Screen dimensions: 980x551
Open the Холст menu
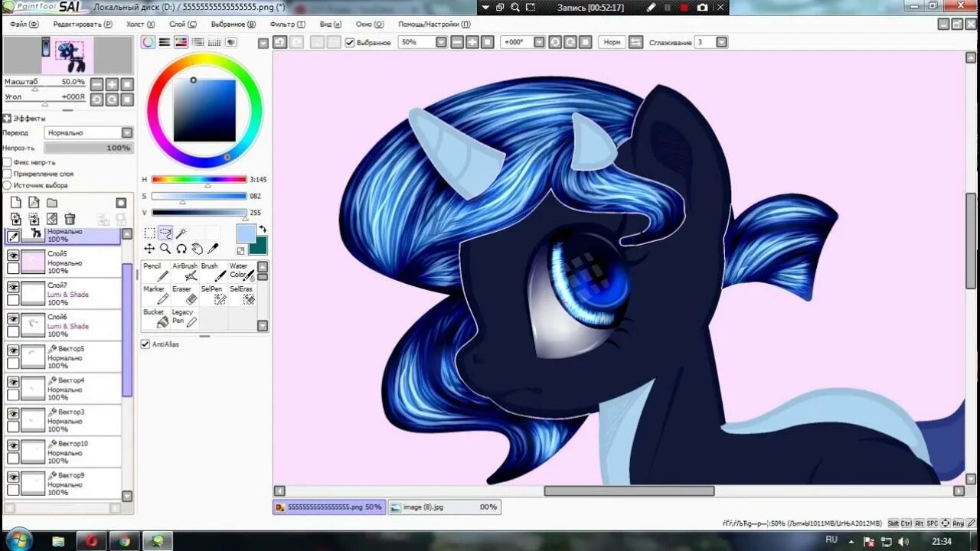[x=140, y=24]
